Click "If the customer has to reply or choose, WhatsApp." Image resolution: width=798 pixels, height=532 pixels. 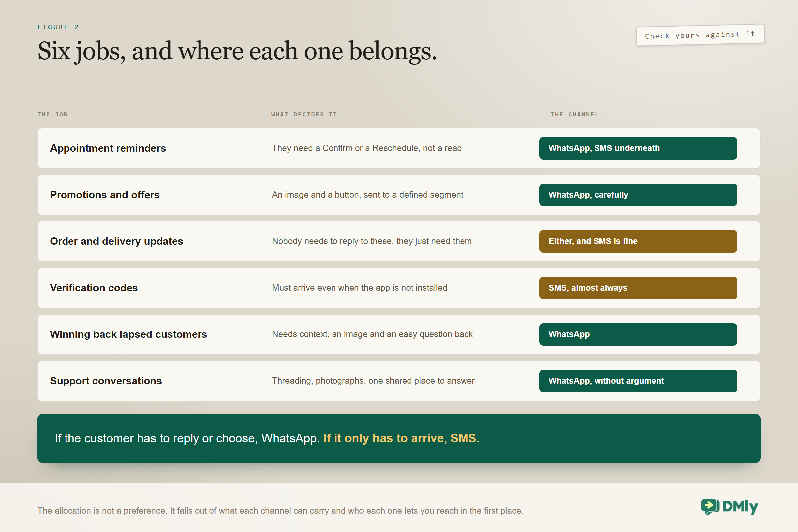pos(187,438)
